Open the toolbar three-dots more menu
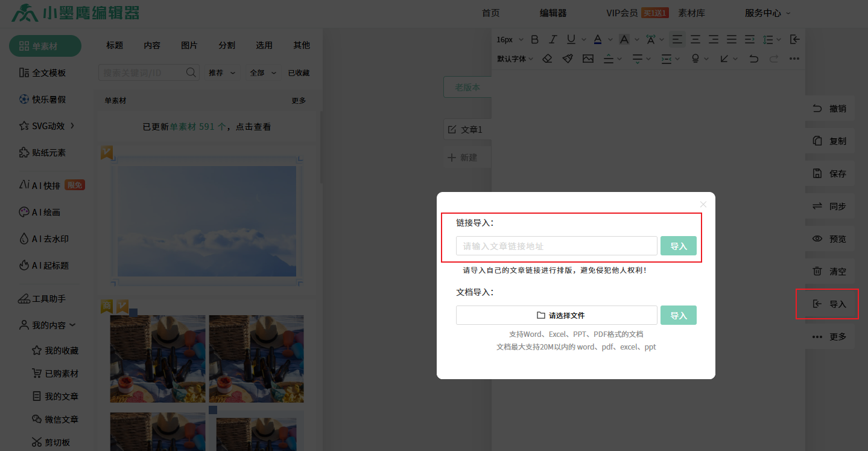868x451 pixels. click(794, 59)
